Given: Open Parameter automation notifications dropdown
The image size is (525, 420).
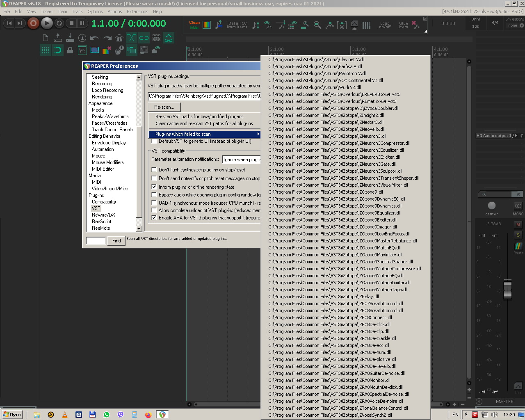Looking at the screenshot, I should coord(241,160).
